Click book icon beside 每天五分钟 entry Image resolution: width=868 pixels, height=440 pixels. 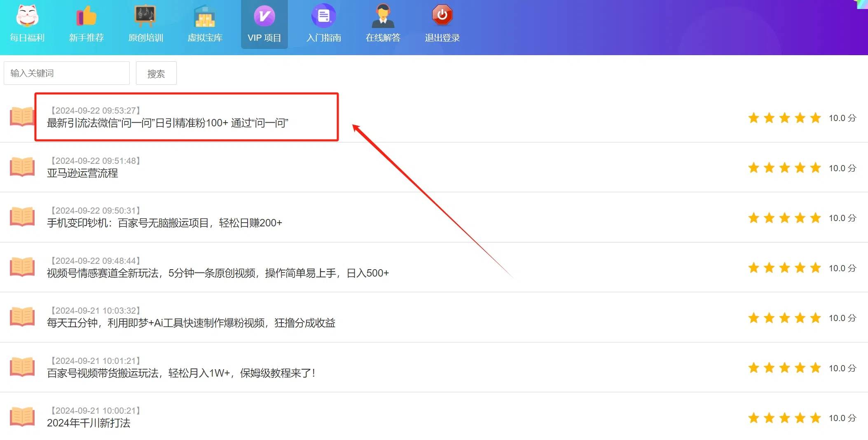click(x=22, y=317)
